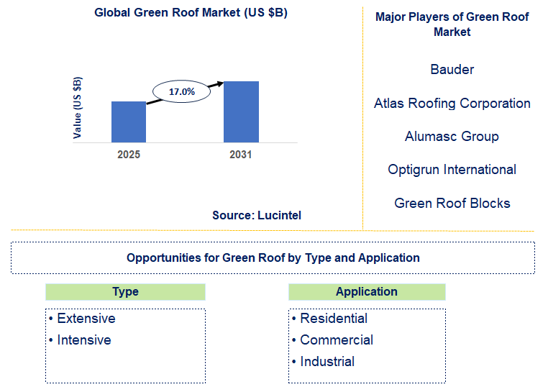Click 'Major Players of Green Roof Market' heading

(x=452, y=24)
